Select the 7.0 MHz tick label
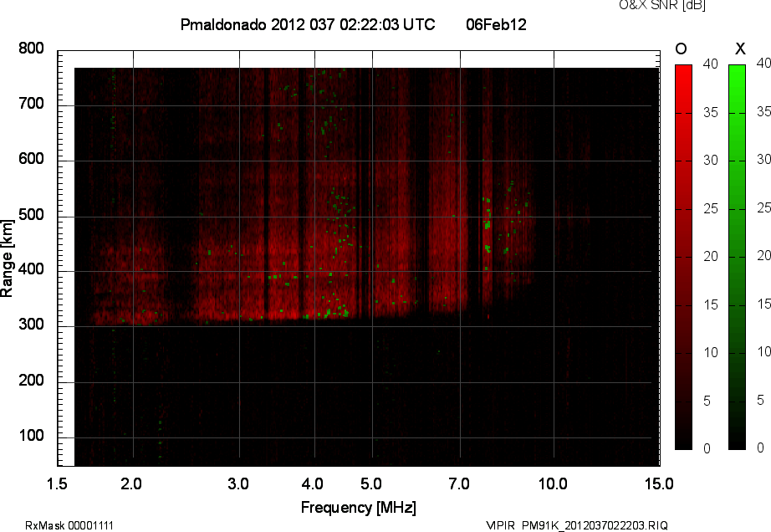This screenshot has width=771, height=532. pyautogui.click(x=459, y=483)
